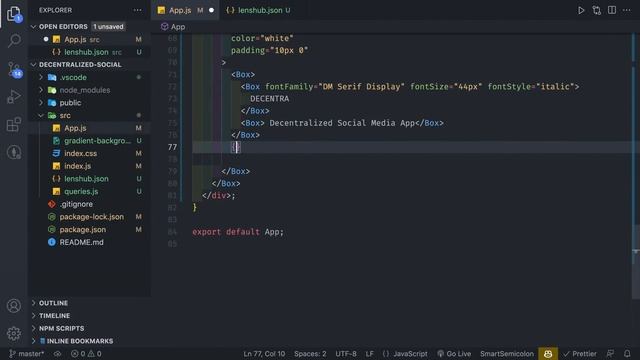Expand the .vscode folder

(89, 77)
